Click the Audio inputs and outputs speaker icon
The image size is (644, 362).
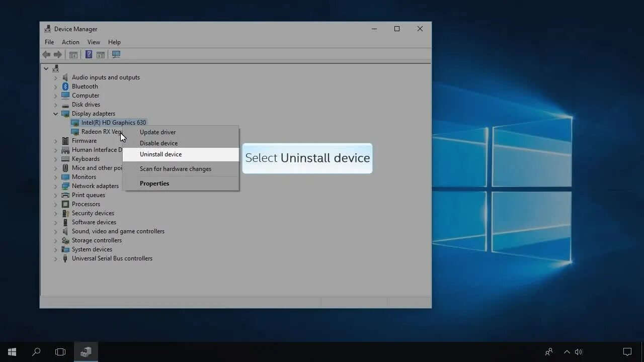pyautogui.click(x=65, y=77)
